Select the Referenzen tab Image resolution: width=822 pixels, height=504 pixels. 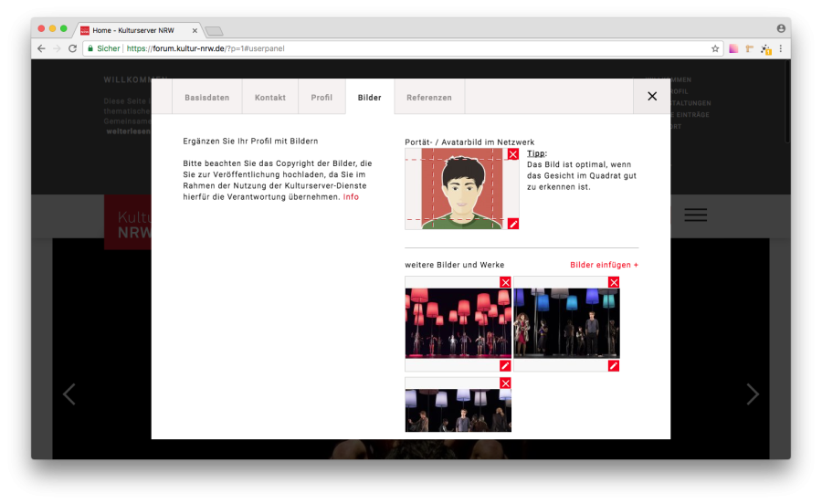(429, 97)
